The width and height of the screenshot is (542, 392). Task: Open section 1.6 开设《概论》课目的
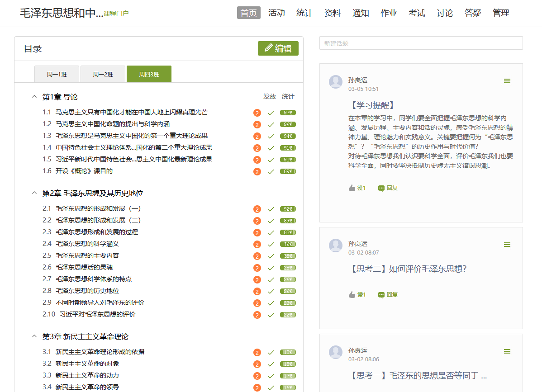tap(84, 171)
